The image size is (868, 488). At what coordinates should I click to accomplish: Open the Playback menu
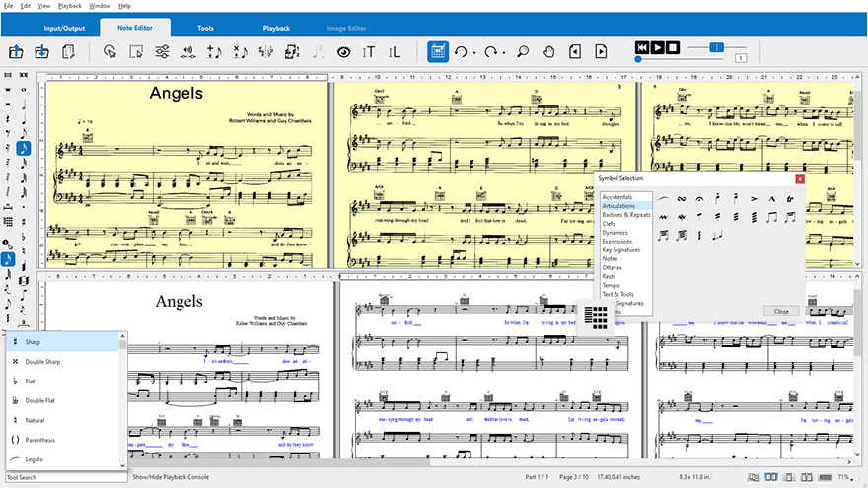coord(70,6)
